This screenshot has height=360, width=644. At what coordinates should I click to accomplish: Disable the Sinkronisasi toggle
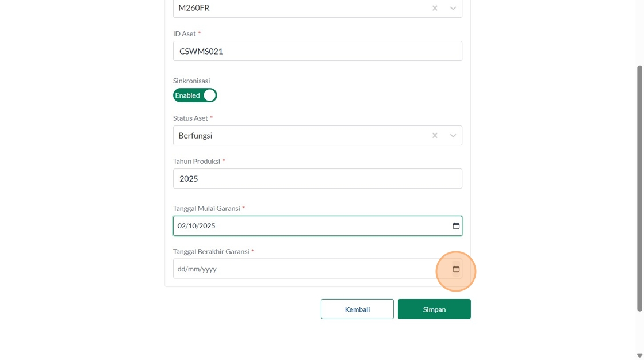[x=195, y=95]
